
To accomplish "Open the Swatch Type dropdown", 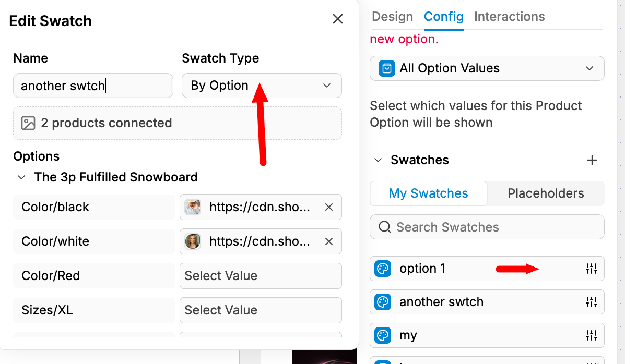I will (x=261, y=86).
